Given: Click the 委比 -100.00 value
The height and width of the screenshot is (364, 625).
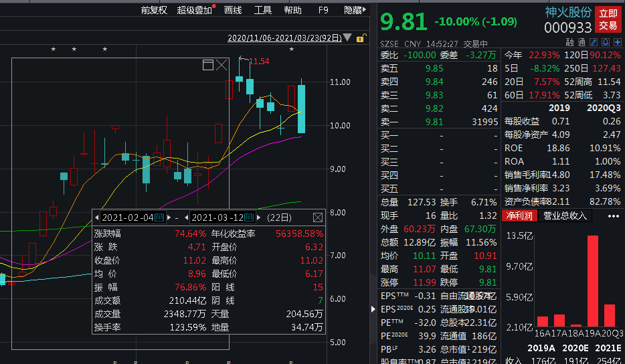Looking at the screenshot, I should pyautogui.click(x=420, y=55).
